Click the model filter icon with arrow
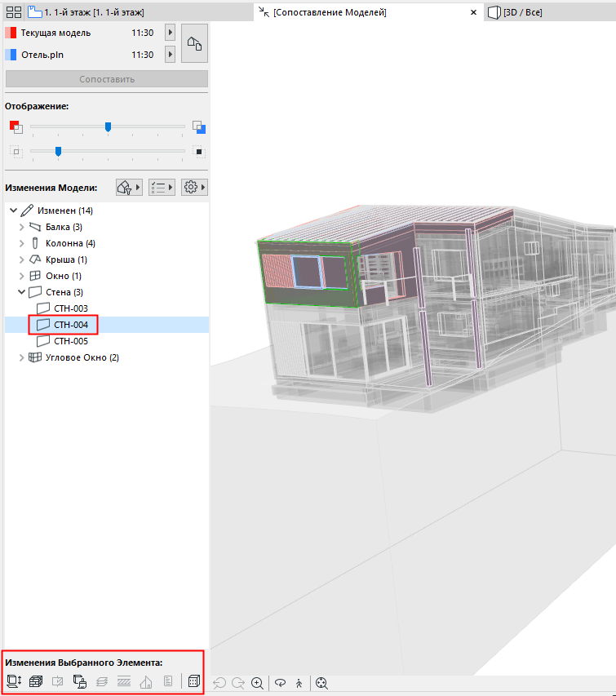This screenshot has height=696, width=616. (129, 188)
